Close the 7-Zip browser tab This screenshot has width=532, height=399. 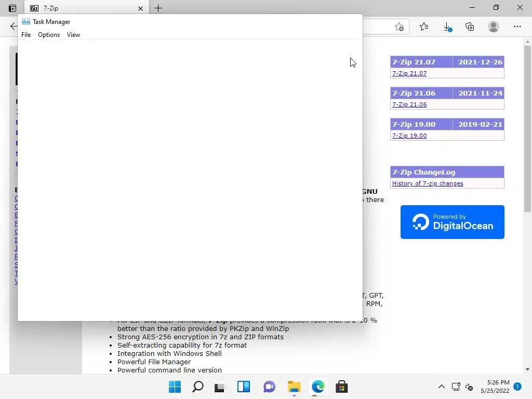click(140, 8)
